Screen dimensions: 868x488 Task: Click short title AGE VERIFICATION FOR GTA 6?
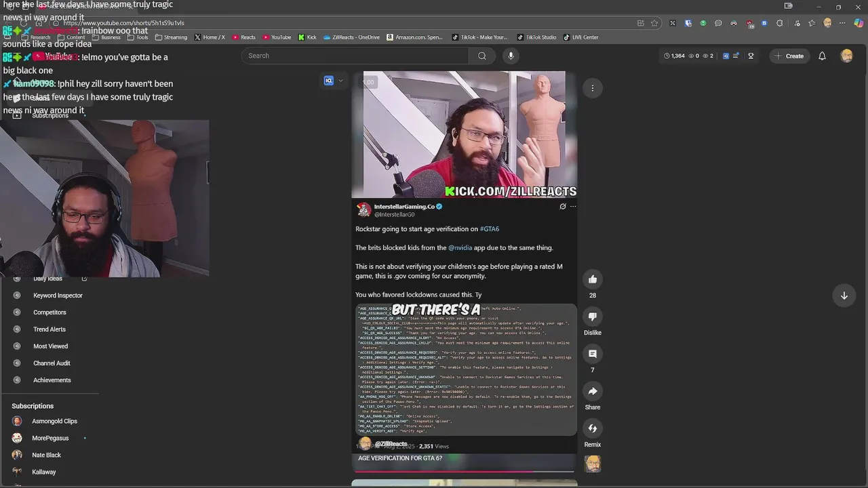click(400, 458)
